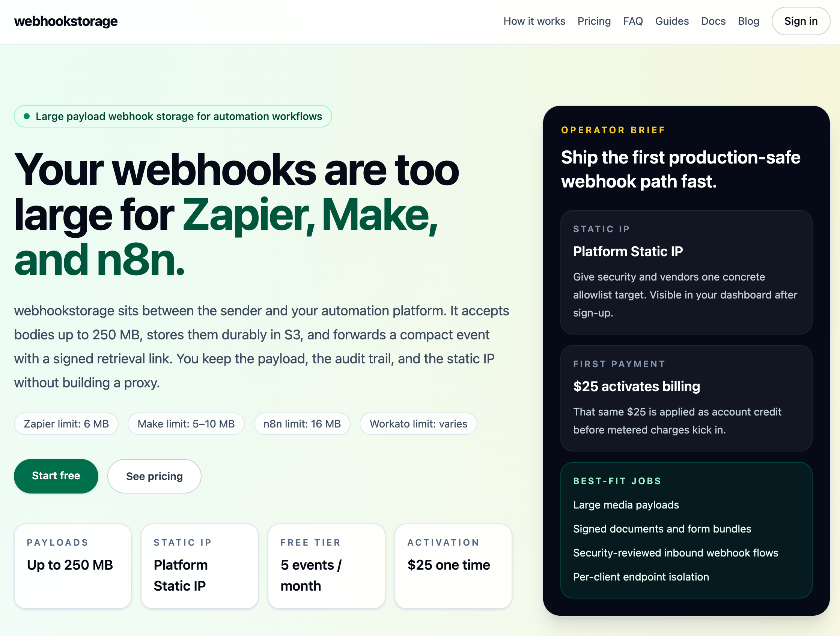Screen dimensions: 840x636
Task: Open the Best-Fit Jobs panel
Action: point(686,529)
